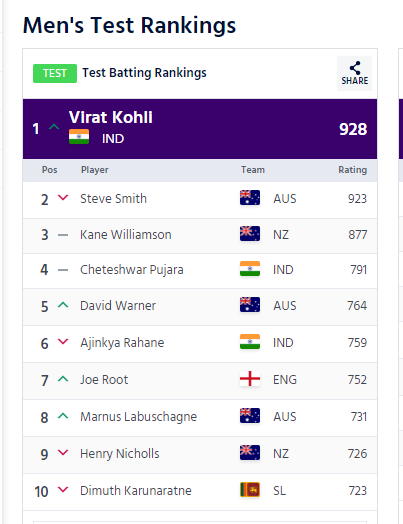Click the red down arrow next to Steve Smith
The image size is (403, 524).
(x=63, y=198)
